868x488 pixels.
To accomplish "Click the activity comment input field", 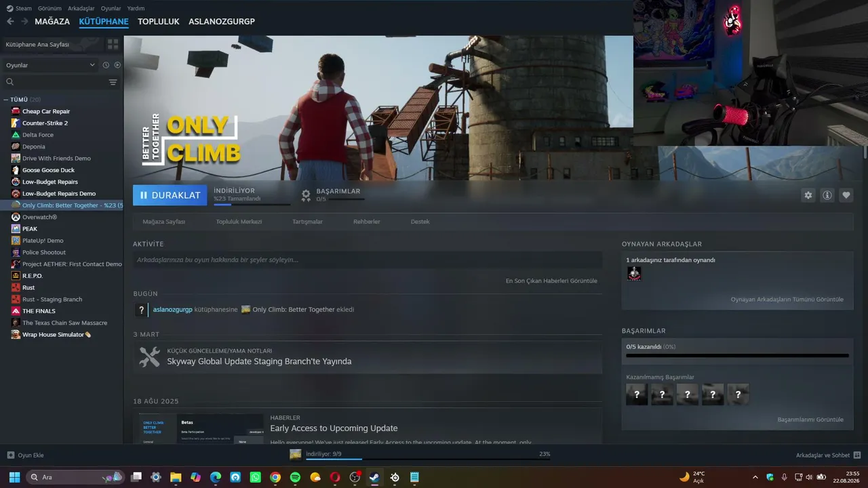I will pyautogui.click(x=368, y=260).
